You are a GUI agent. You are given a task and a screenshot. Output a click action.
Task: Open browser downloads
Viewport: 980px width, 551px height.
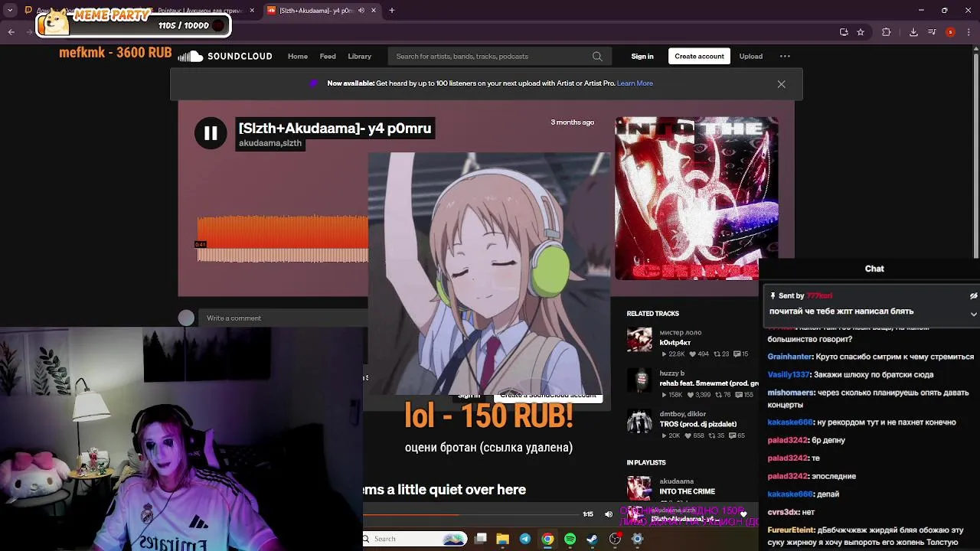pos(913,32)
